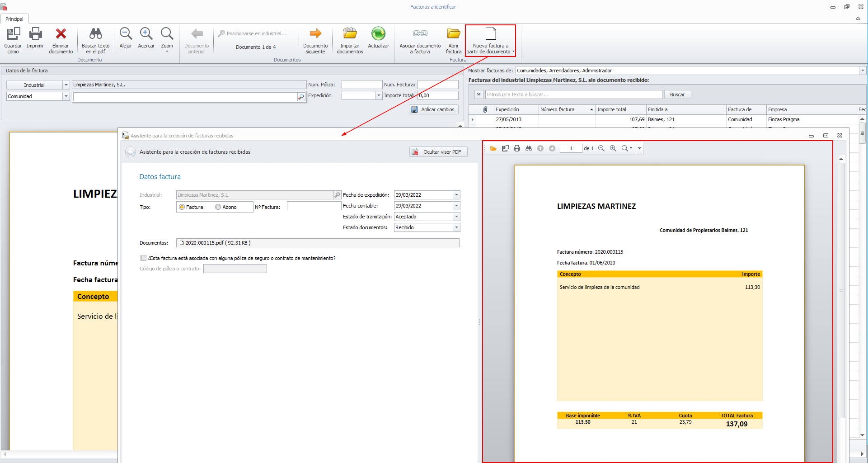
Task: Select the Abono radio button
Action: 218,207
